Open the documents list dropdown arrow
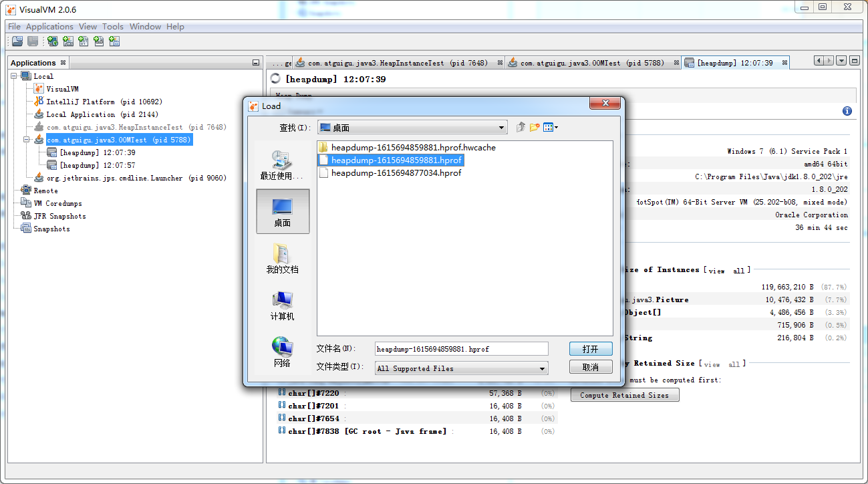The image size is (868, 484). (x=841, y=61)
